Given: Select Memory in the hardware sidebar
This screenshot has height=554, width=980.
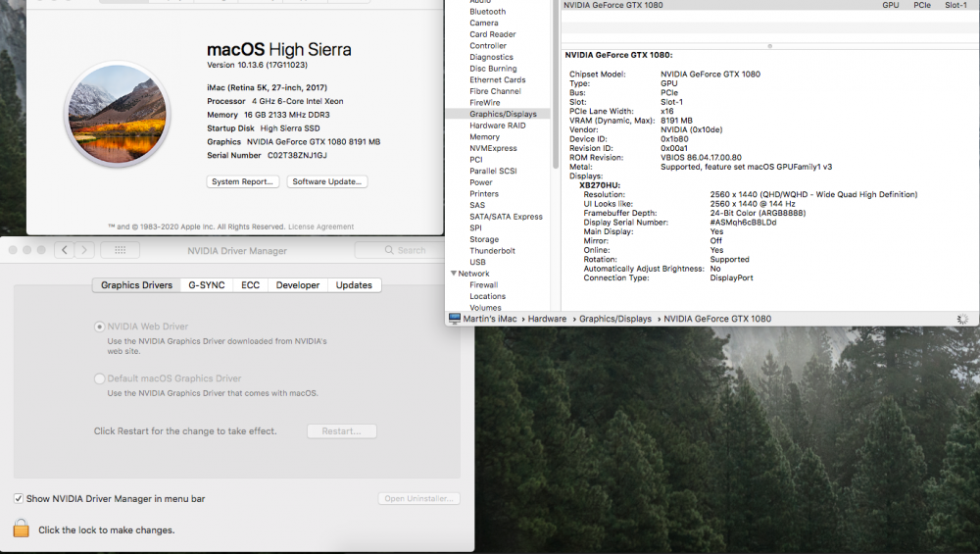Looking at the screenshot, I should point(484,137).
